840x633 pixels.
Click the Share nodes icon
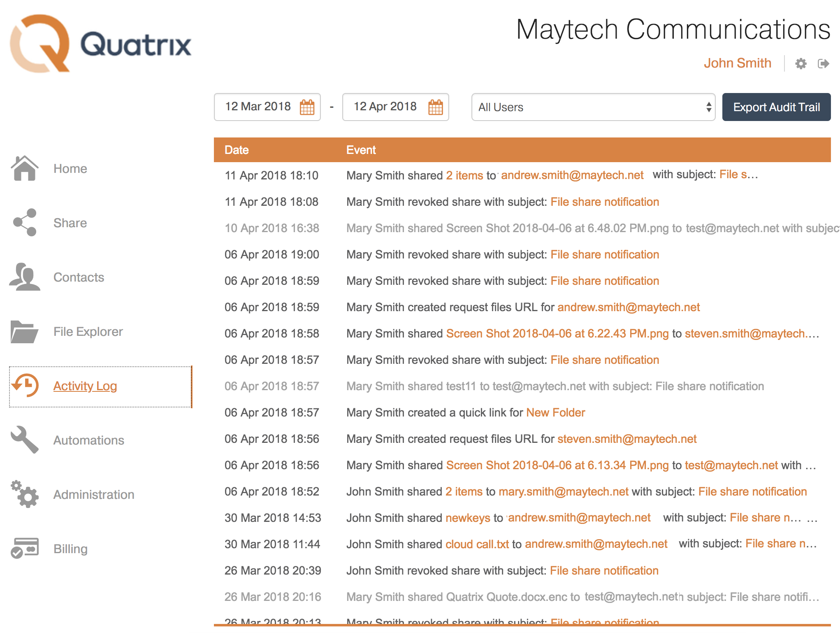pos(25,223)
